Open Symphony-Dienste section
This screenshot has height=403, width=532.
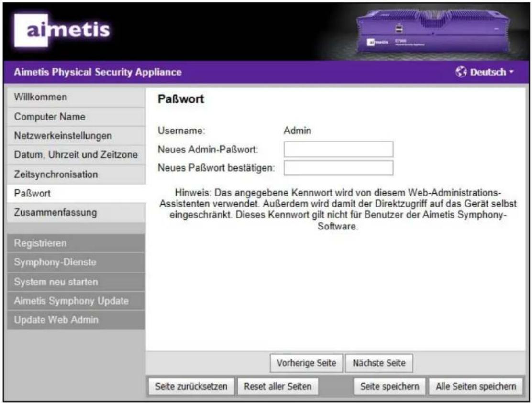click(x=76, y=262)
